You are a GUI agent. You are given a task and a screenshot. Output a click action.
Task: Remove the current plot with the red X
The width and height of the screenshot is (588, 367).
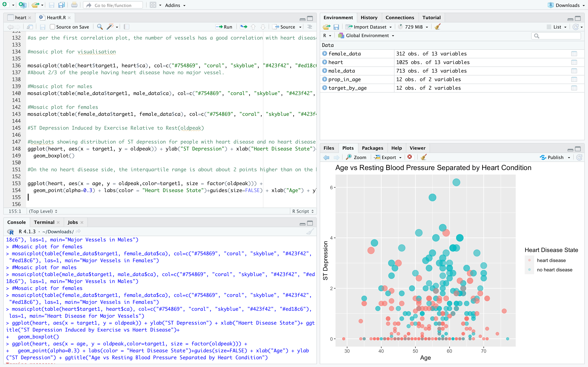point(410,157)
